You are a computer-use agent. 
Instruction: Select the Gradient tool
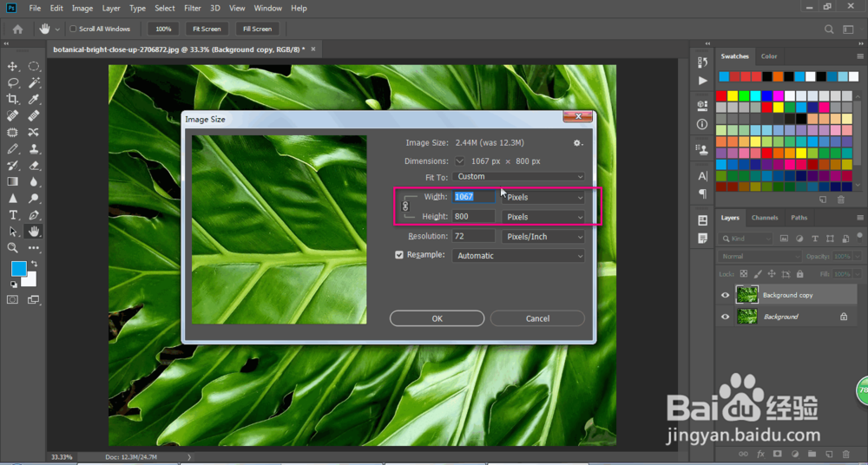(x=12, y=181)
